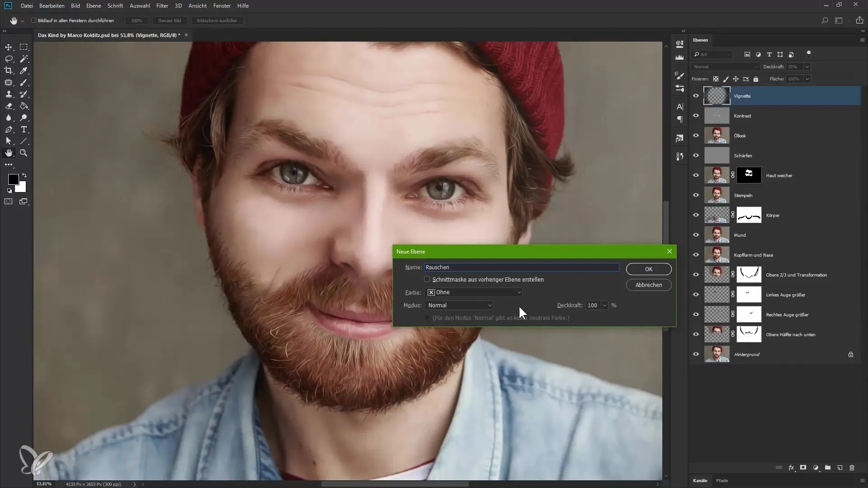Image resolution: width=868 pixels, height=488 pixels.
Task: Hide the Stempeln layer
Action: [x=696, y=195]
